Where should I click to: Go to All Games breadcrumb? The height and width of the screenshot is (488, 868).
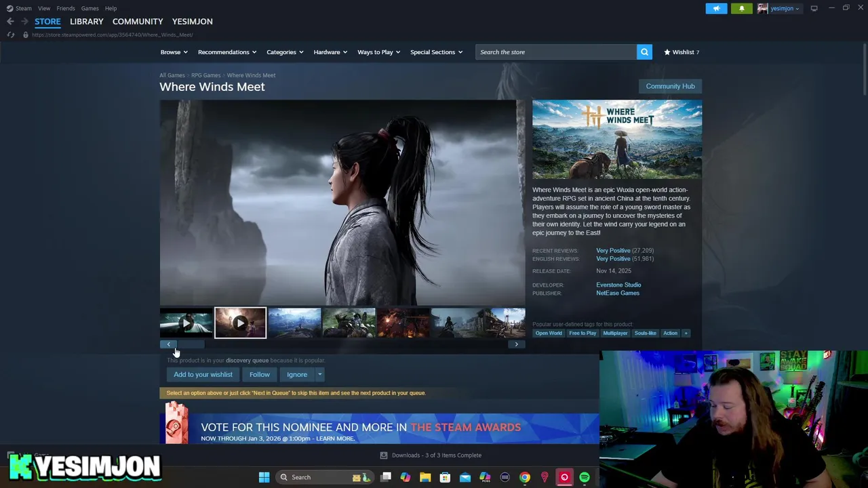point(172,75)
